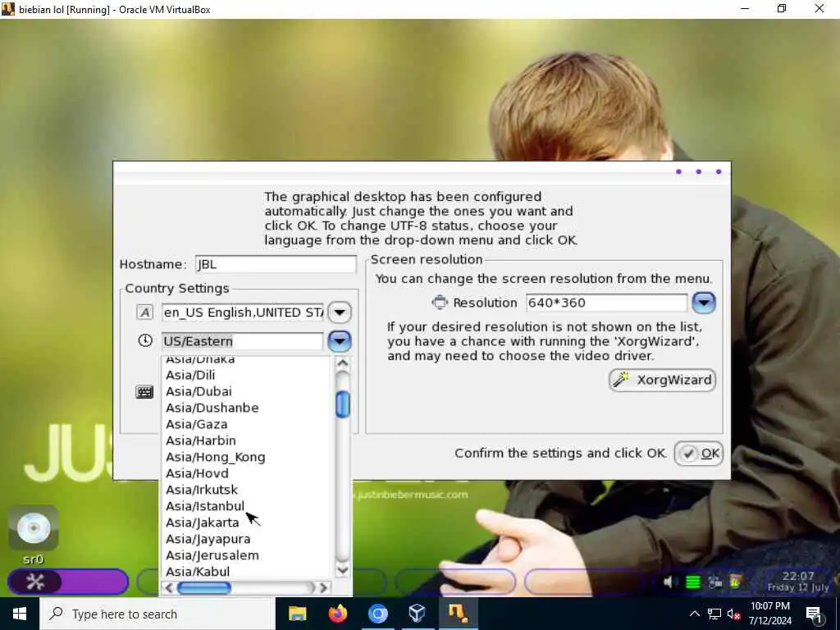Click timezone list scroll up arrow
840x630 pixels.
[x=342, y=363]
